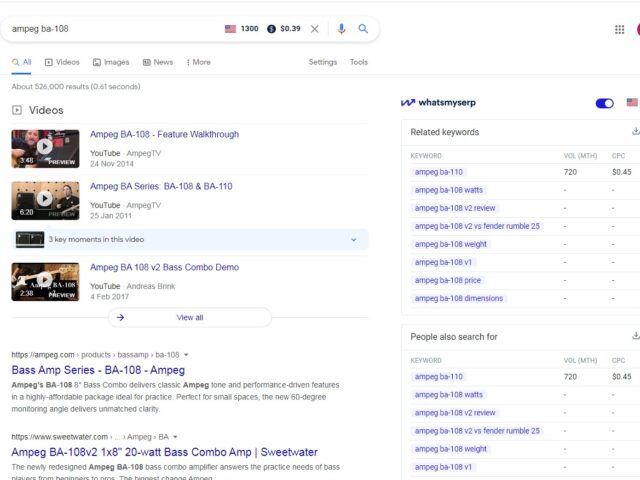Viewport: 640px width, 480px height.
Task: Download the People also search for list
Action: pos(636,336)
